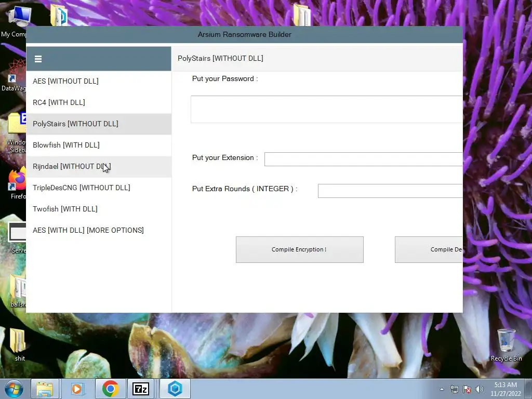Focus the Put your Password text box
The image size is (532, 399).
[327, 109]
